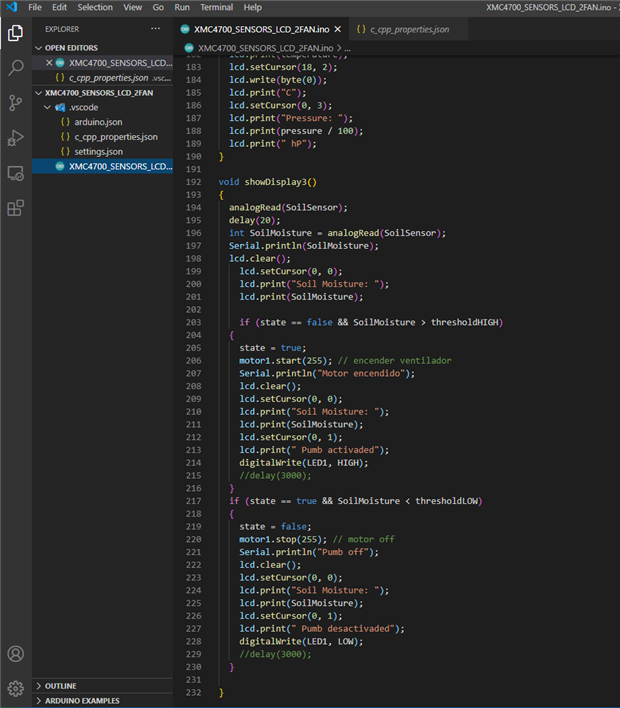Click the Accounts icon in activity bar

click(x=15, y=654)
